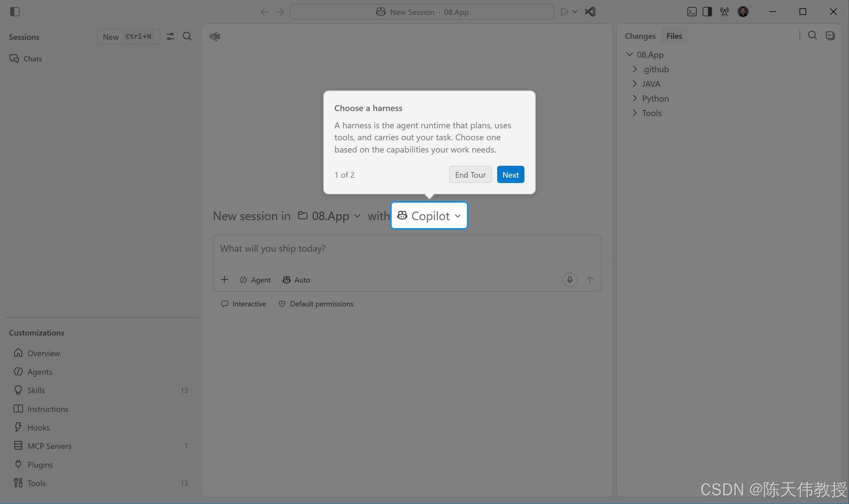Click the New Session 08.App title bar field
Image resolution: width=849 pixels, height=504 pixels.
(422, 12)
